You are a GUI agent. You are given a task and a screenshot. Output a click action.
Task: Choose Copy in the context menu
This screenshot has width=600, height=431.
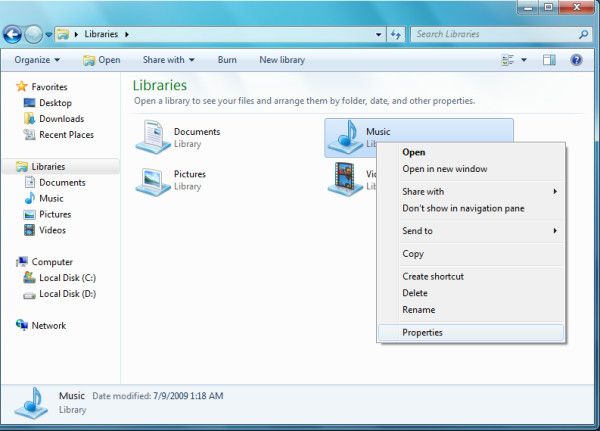tap(471, 254)
